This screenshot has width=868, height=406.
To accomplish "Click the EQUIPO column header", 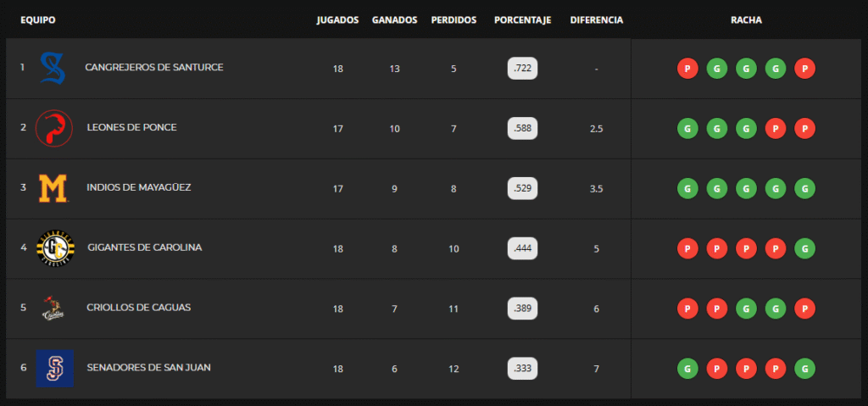I will (x=37, y=20).
